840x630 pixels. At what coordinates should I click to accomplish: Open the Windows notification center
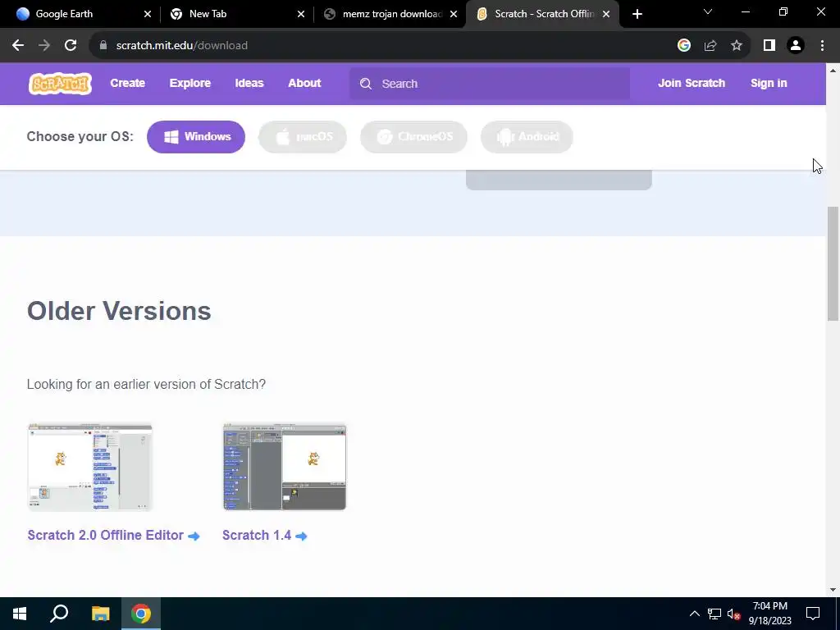813,614
